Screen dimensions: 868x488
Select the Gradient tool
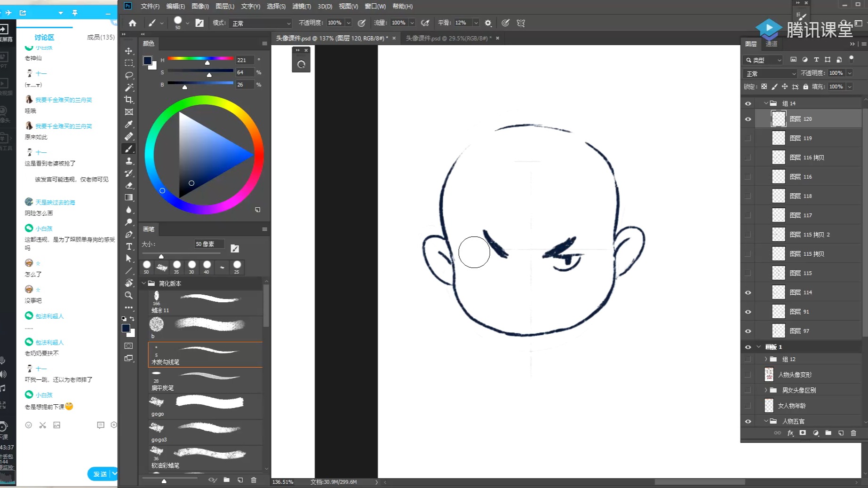coord(128,197)
